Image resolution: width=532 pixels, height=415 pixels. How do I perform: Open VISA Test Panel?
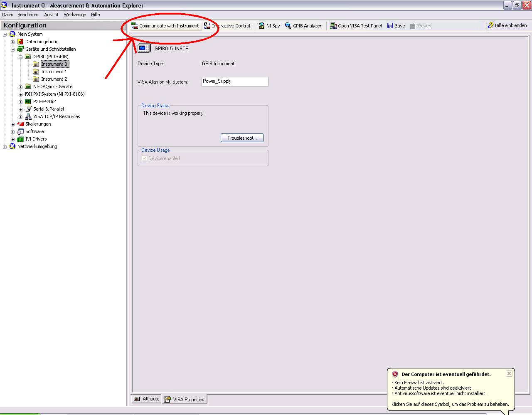tap(356, 26)
